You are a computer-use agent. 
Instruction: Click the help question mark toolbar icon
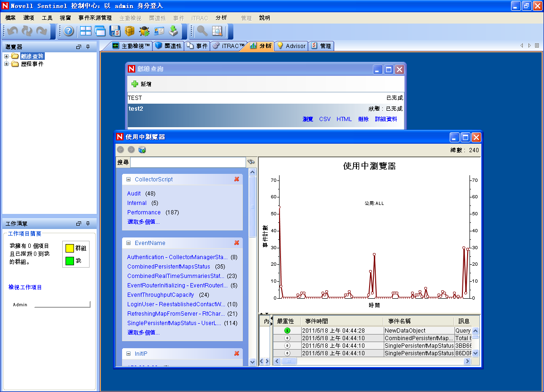pos(69,31)
